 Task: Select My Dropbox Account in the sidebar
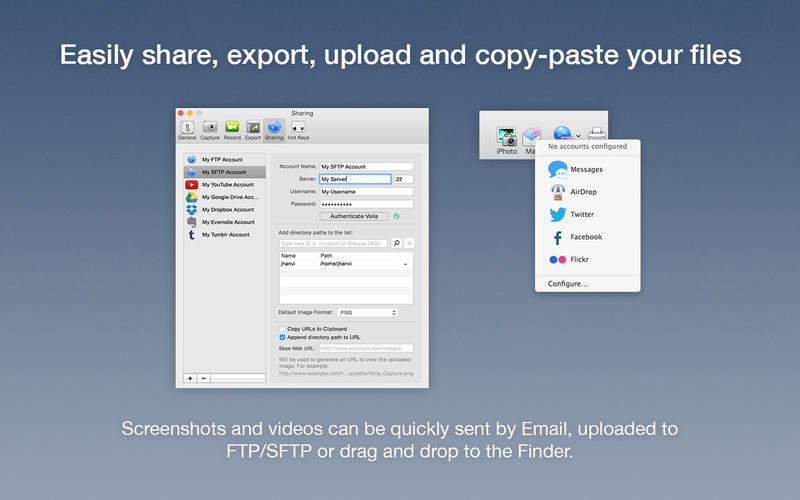[226, 210]
